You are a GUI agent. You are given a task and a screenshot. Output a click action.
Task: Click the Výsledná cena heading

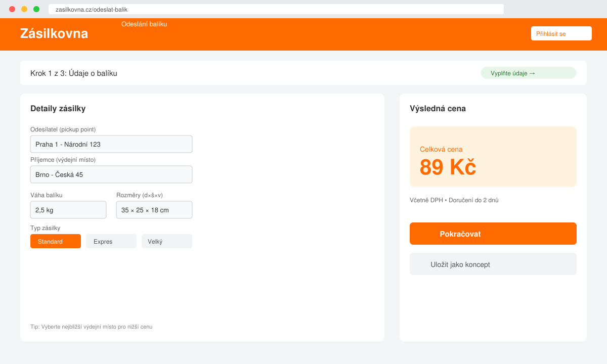(438, 108)
